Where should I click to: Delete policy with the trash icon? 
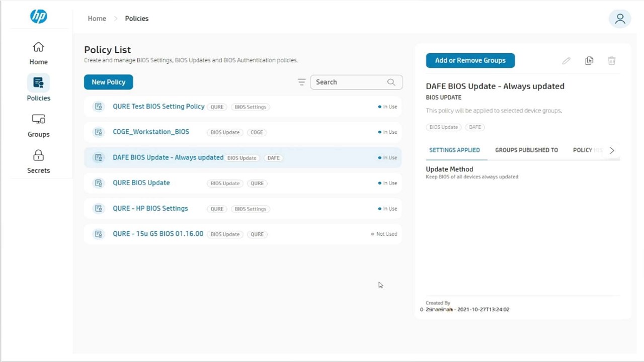click(612, 61)
